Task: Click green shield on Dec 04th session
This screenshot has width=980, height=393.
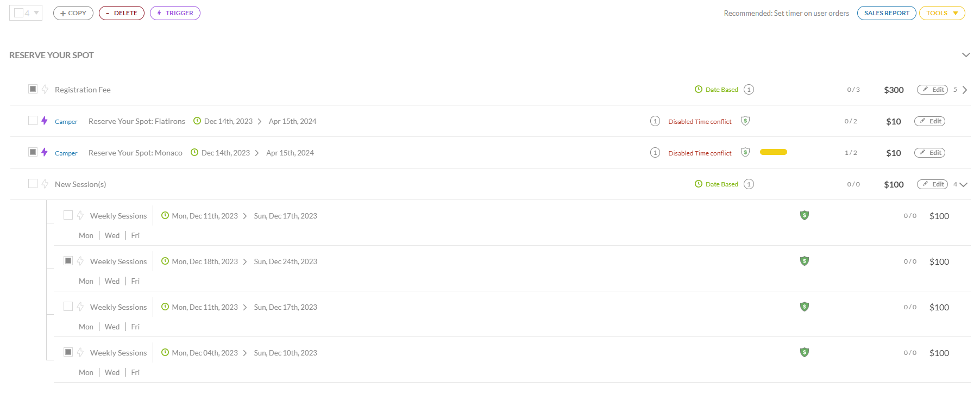Action: point(805,352)
